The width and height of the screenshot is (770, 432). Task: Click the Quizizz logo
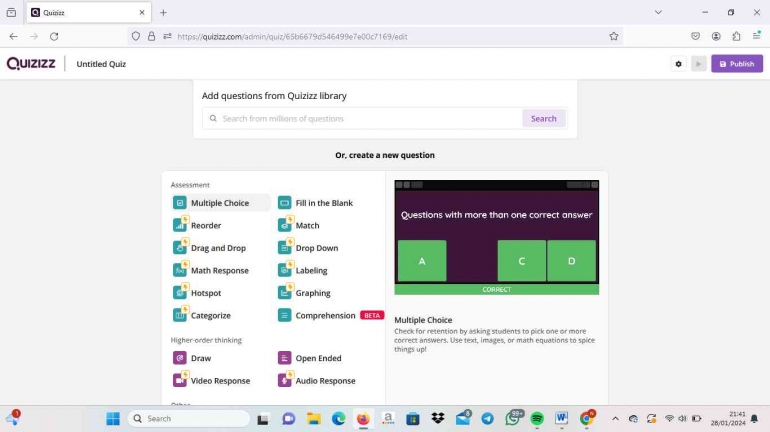31,63
